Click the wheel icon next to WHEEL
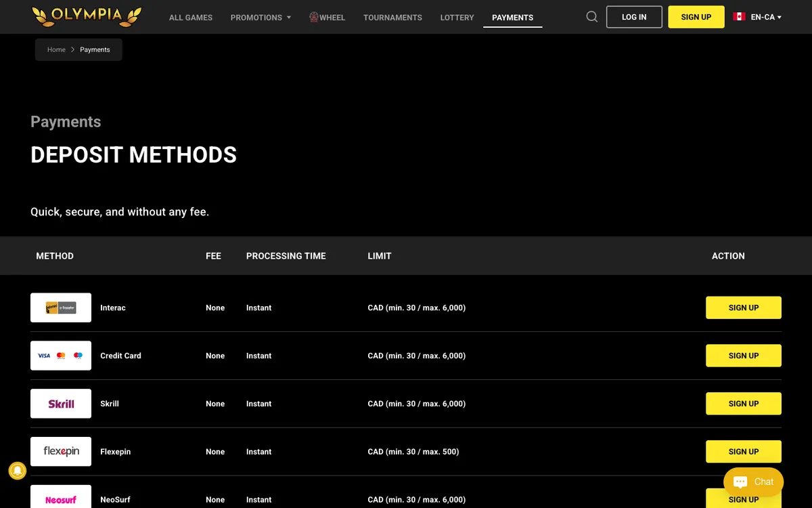812x508 pixels. pos(314,17)
